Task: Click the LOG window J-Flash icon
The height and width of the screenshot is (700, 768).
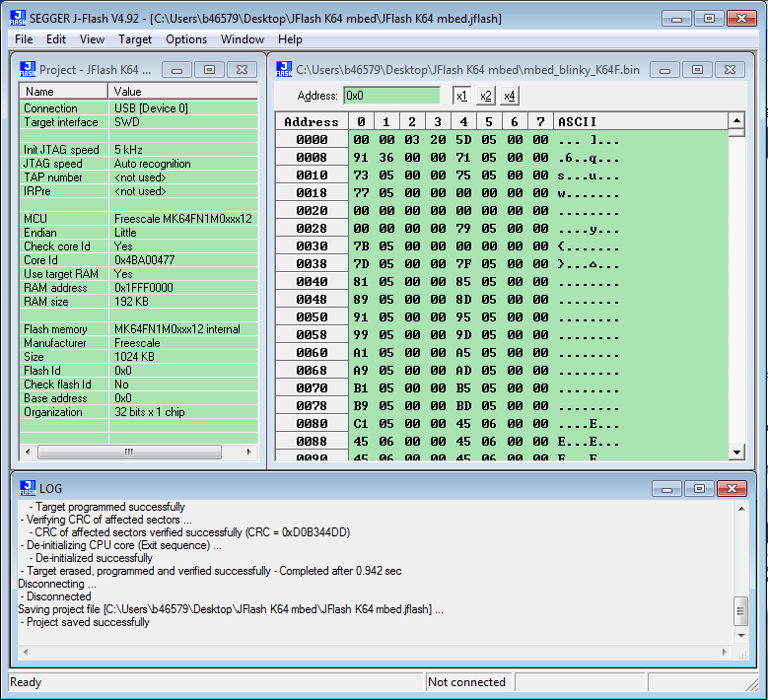Action: pyautogui.click(x=28, y=488)
